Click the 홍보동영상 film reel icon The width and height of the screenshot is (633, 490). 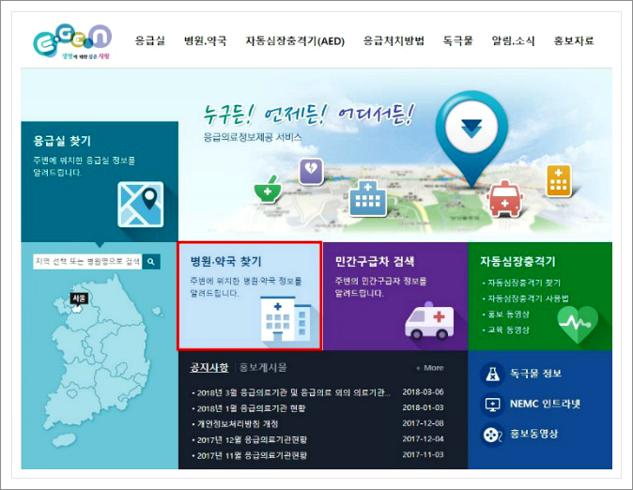(x=493, y=435)
